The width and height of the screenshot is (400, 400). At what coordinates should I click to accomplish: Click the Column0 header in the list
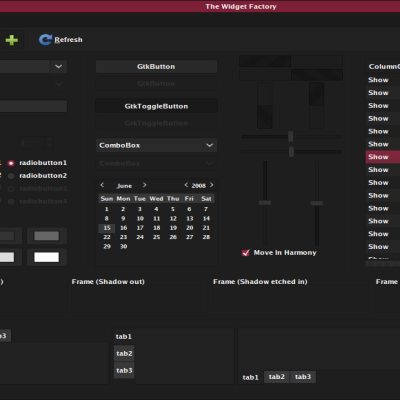coord(383,67)
